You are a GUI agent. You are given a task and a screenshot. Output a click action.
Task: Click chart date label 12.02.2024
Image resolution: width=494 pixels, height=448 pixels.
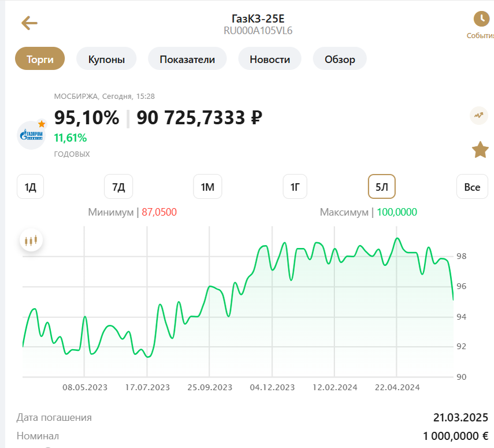[335, 387]
